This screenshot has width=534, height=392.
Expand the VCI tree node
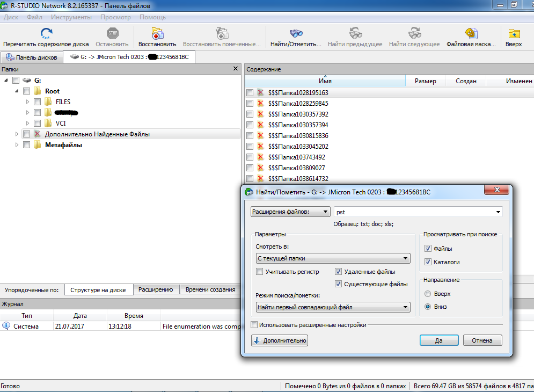point(27,123)
